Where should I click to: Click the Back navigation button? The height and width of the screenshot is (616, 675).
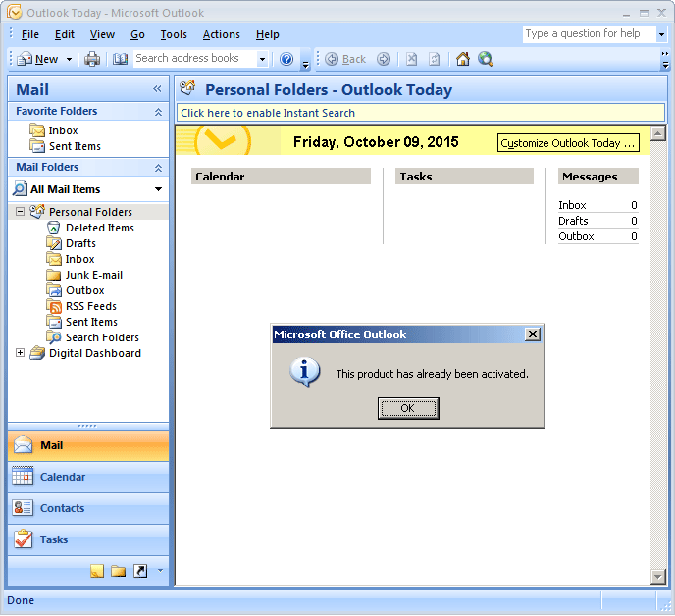tap(345, 59)
